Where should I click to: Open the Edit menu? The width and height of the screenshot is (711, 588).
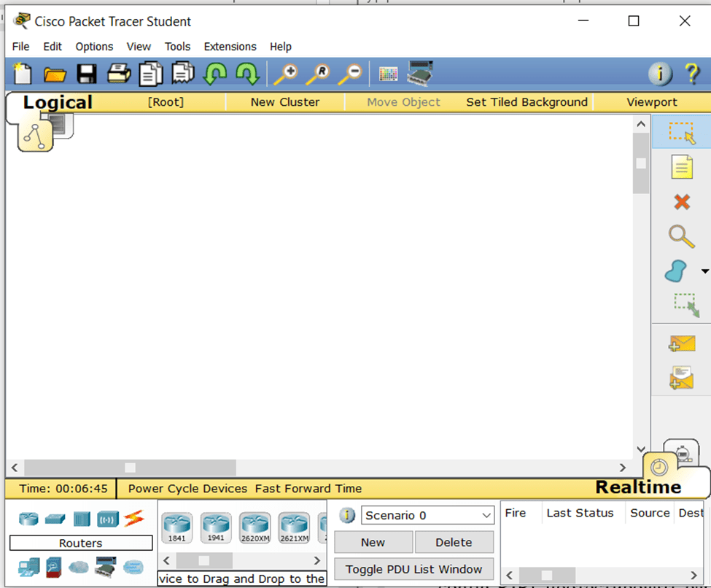pyautogui.click(x=53, y=47)
